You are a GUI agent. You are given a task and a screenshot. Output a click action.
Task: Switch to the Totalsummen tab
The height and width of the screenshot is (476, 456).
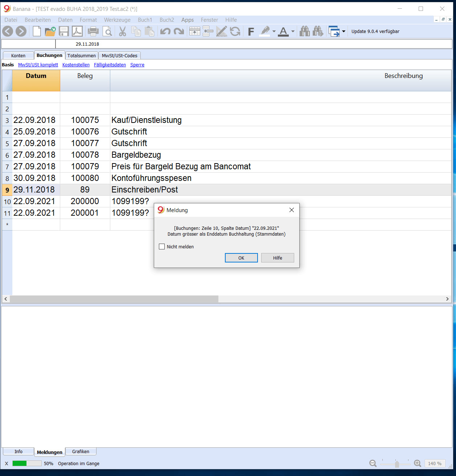[x=82, y=55]
